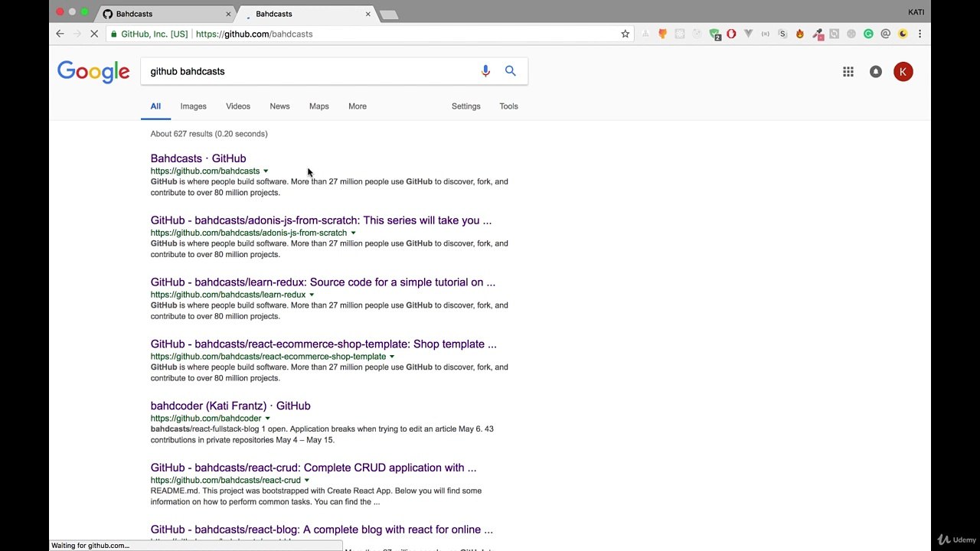Expand arrow next to github.com/bahdcoder URL
This screenshot has height=551, width=980.
tap(267, 419)
